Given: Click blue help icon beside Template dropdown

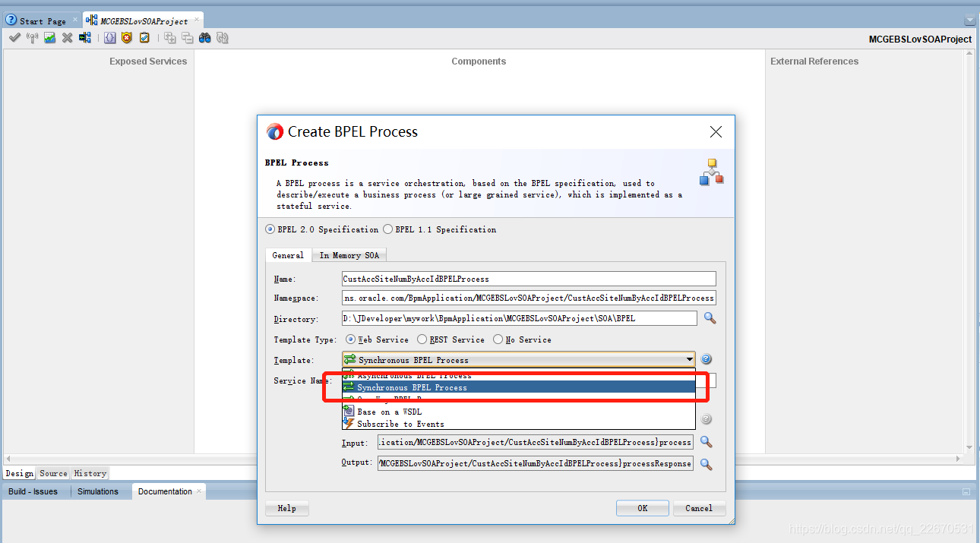Looking at the screenshot, I should 706,359.
